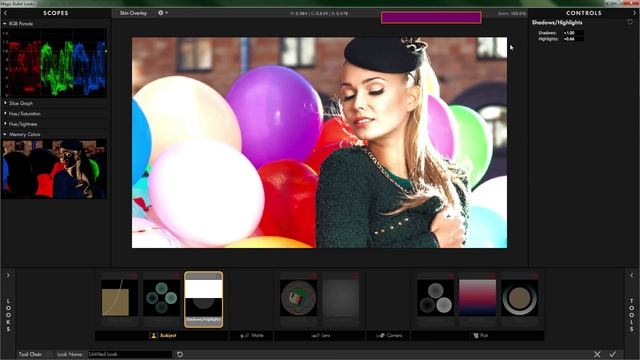Select the three-circle color wheels tool card
The width and height of the screenshot is (640, 360).
tap(436, 298)
